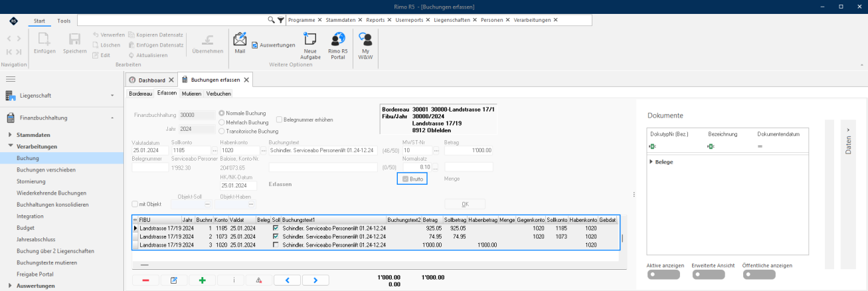Click the blue previous-arrow button

(x=288, y=280)
